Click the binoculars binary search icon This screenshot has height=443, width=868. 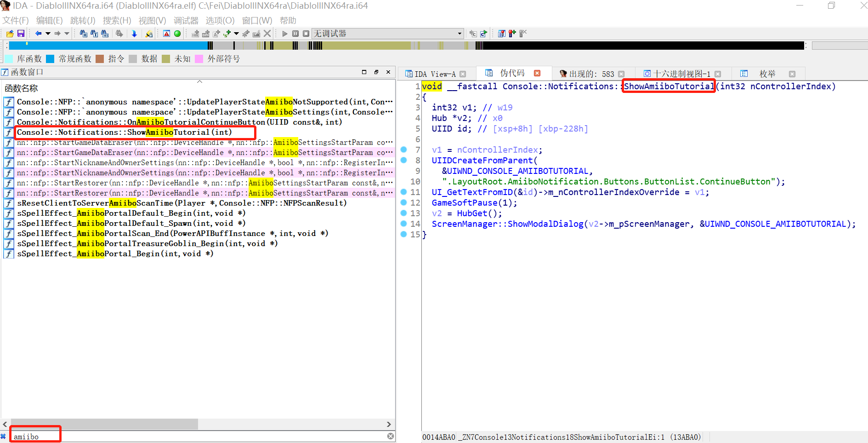click(105, 34)
